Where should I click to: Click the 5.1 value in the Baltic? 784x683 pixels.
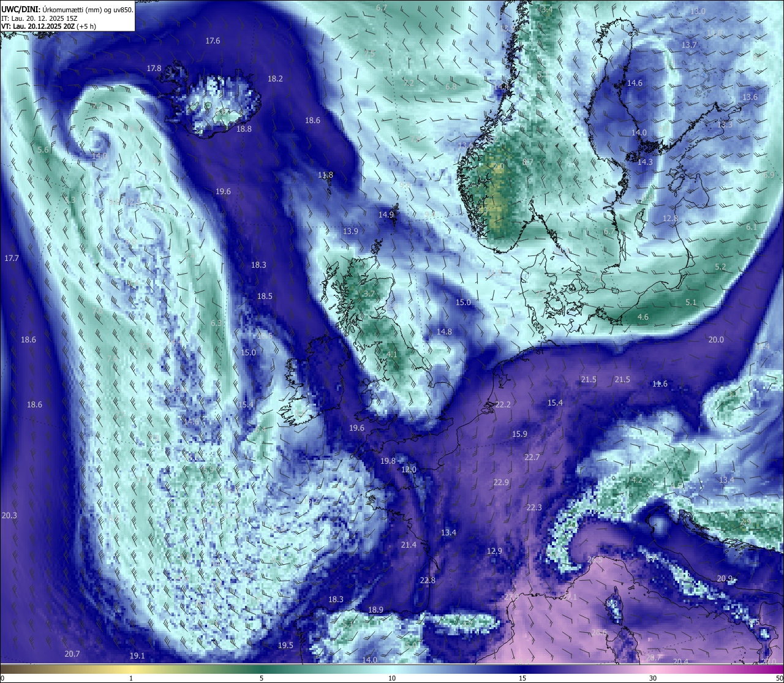[x=691, y=303]
